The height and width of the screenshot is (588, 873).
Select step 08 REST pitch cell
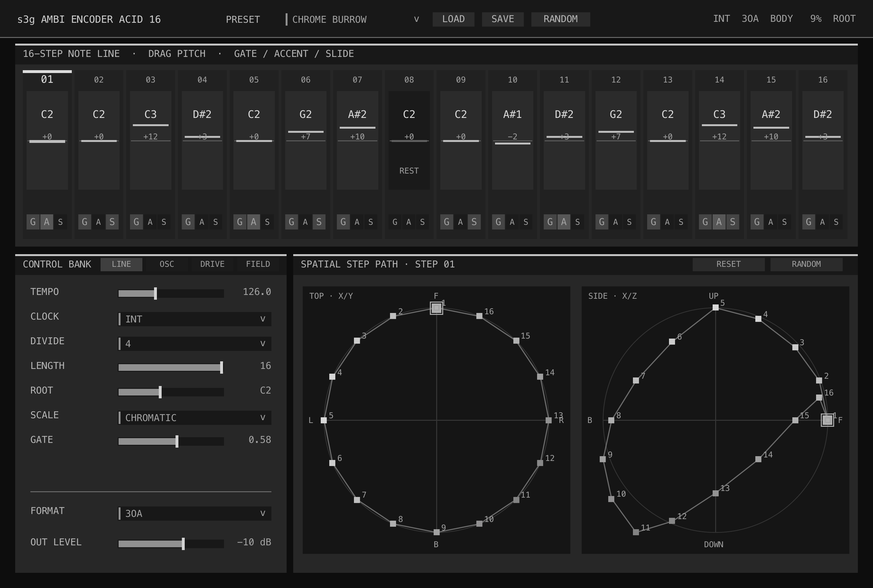(x=409, y=140)
